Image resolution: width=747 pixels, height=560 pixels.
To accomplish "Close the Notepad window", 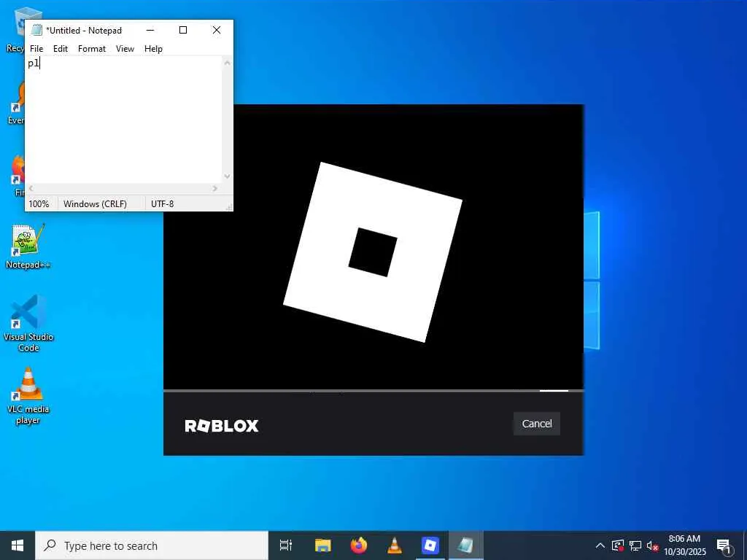I will click(216, 30).
